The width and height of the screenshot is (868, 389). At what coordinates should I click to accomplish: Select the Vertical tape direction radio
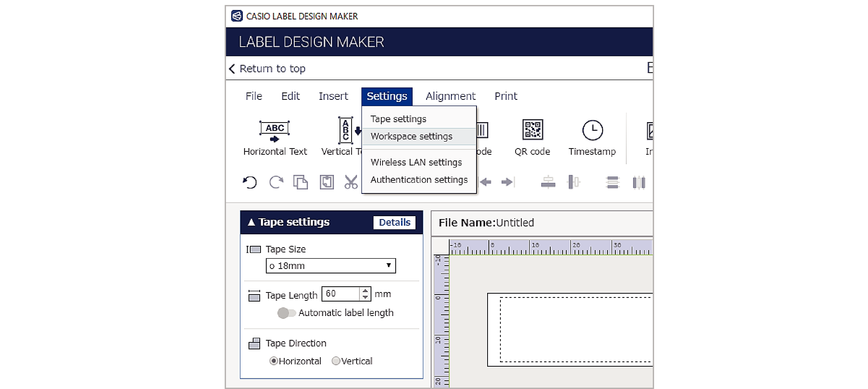point(336,361)
